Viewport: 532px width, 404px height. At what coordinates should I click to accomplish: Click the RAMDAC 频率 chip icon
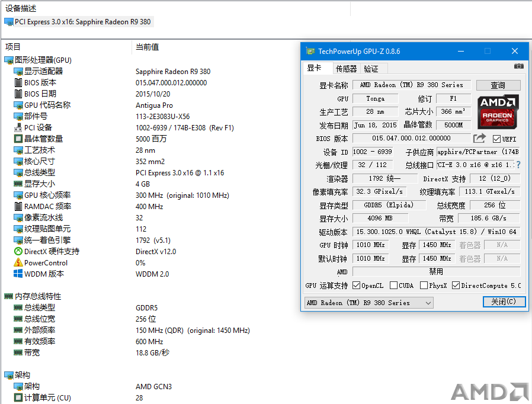(x=18, y=206)
